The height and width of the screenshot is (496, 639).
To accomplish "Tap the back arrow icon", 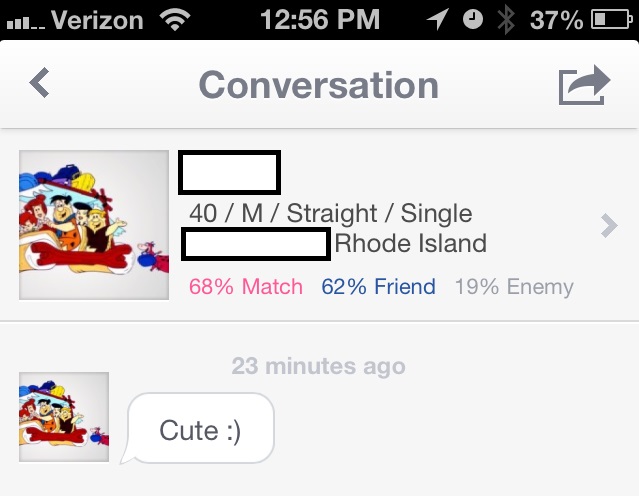I will click(40, 83).
